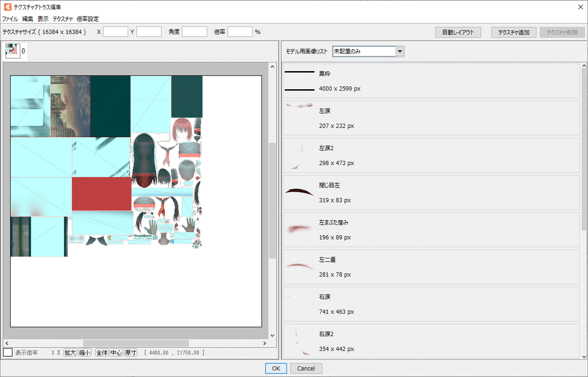The image size is (588, 377).
Task: Click the Live2D Cubism app icon
Action: coord(7,6)
